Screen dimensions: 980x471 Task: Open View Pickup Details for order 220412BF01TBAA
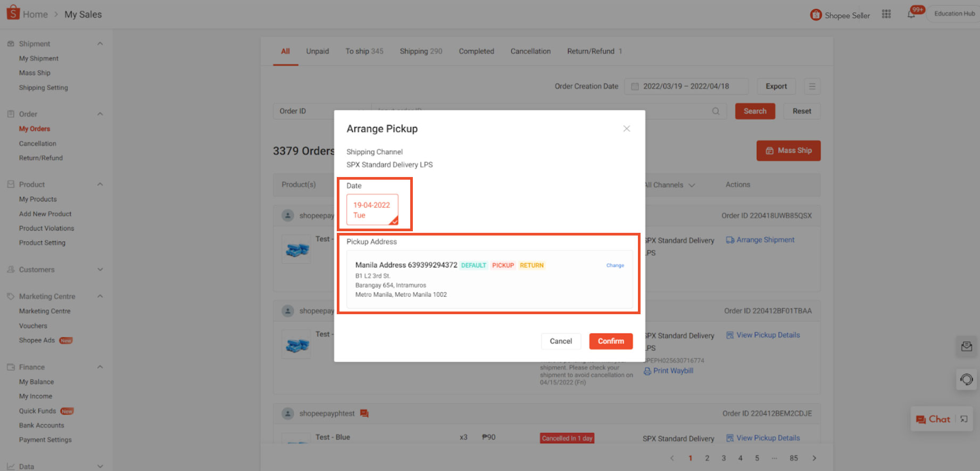click(763, 335)
